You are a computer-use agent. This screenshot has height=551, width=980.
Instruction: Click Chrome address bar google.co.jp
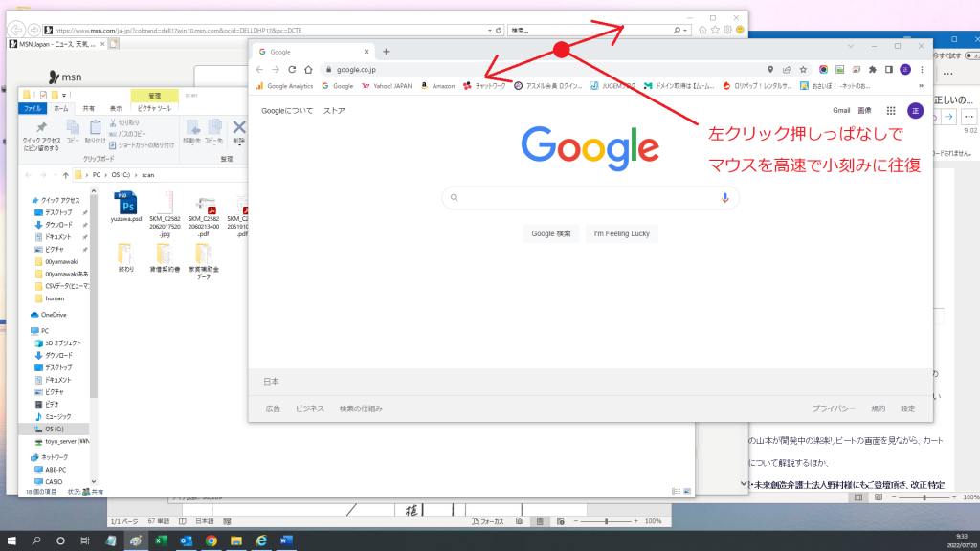(356, 69)
